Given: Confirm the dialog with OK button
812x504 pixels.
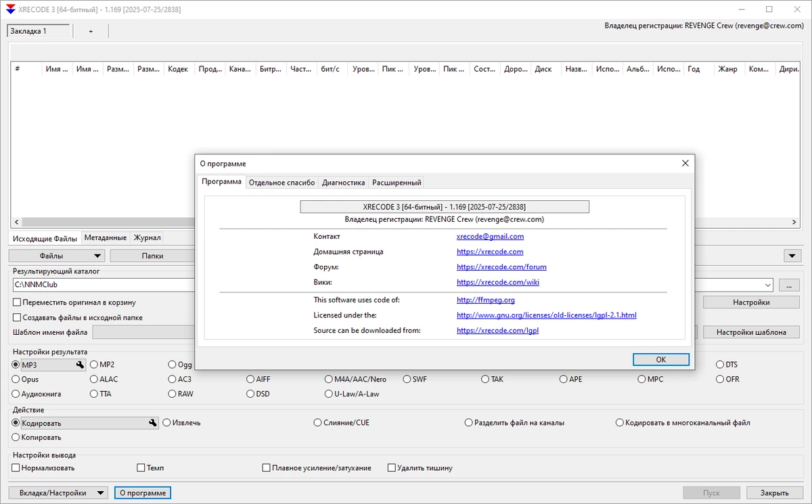Looking at the screenshot, I should [x=661, y=360].
